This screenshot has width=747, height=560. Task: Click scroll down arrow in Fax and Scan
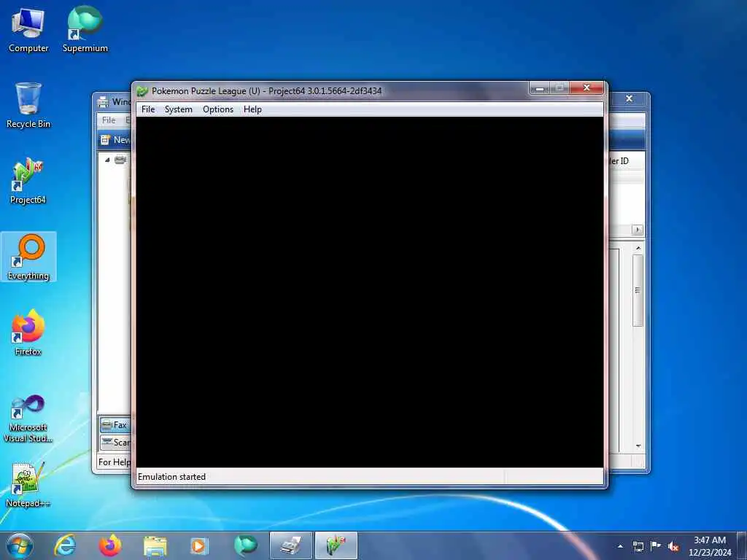638,446
